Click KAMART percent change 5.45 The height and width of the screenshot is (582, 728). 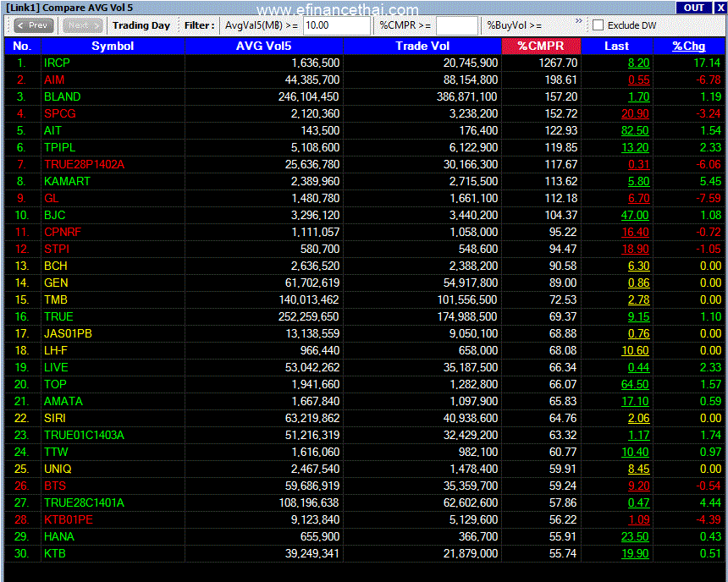710,182
